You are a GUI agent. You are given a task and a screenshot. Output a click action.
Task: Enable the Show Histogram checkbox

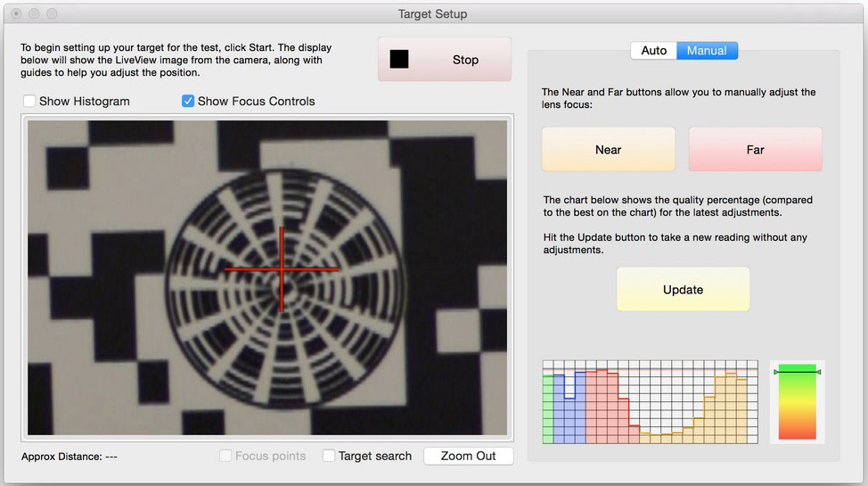(x=29, y=101)
